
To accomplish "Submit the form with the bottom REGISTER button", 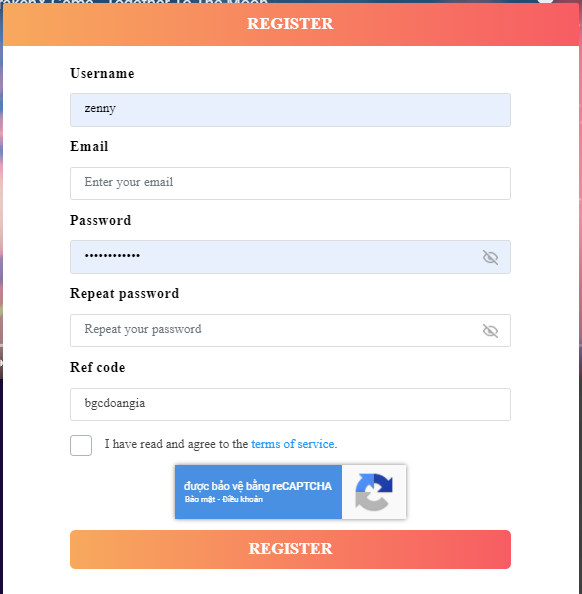I will click(290, 549).
